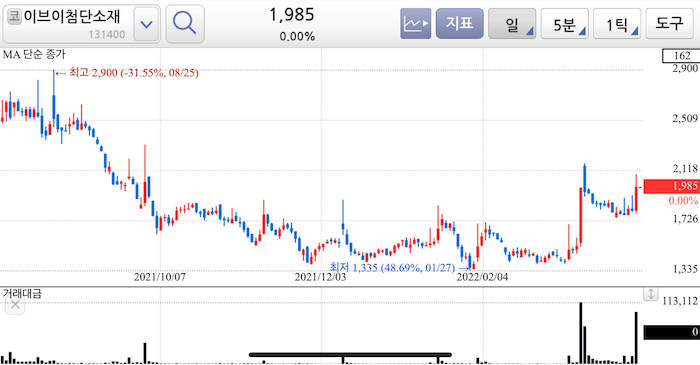Click the 최저 1,335 low annotation
This screenshot has width=700, height=365.
399,268
